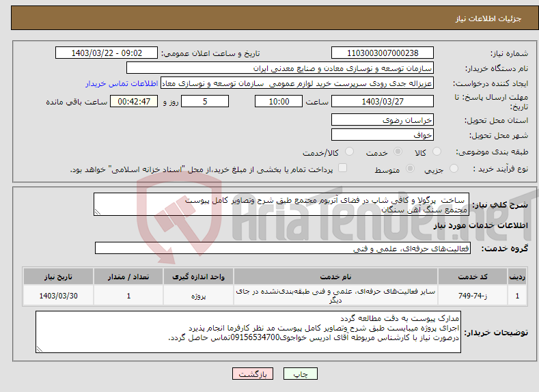Click the request creator field عزیزاله جدی رودی
The height and width of the screenshot is (392, 539).
[297, 83]
